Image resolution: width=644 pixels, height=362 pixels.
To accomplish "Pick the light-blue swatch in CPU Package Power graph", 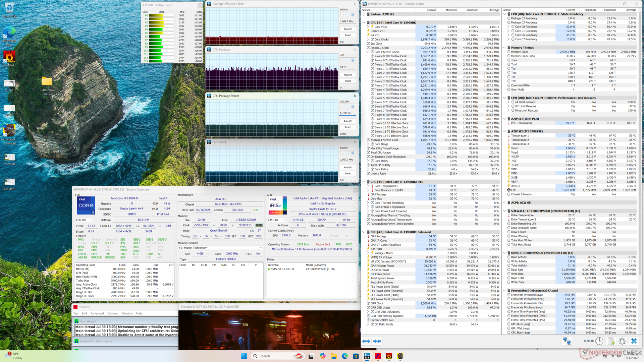I will [347, 107].
